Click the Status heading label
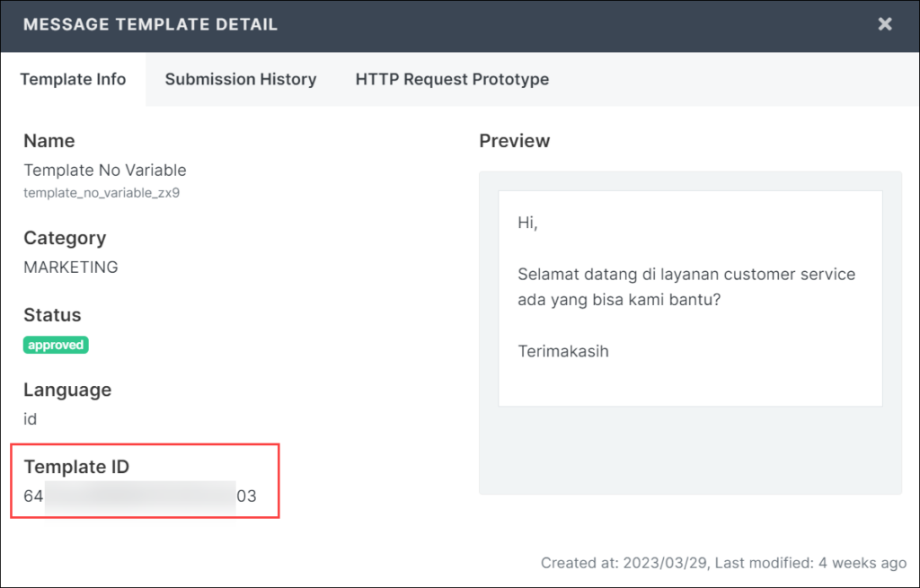920x588 pixels. point(52,315)
